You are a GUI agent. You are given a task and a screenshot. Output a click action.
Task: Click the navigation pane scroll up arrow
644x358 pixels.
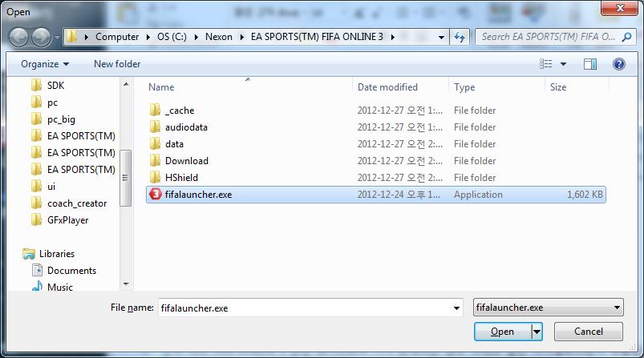click(x=126, y=84)
